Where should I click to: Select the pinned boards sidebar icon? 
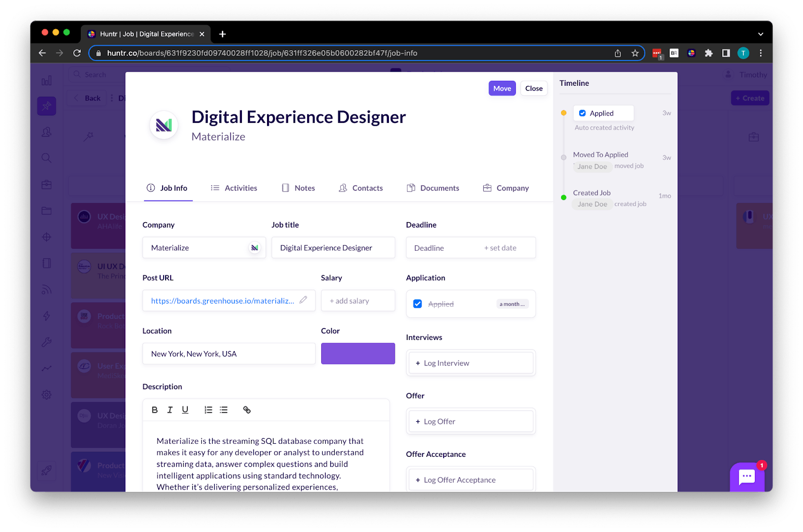pos(47,106)
